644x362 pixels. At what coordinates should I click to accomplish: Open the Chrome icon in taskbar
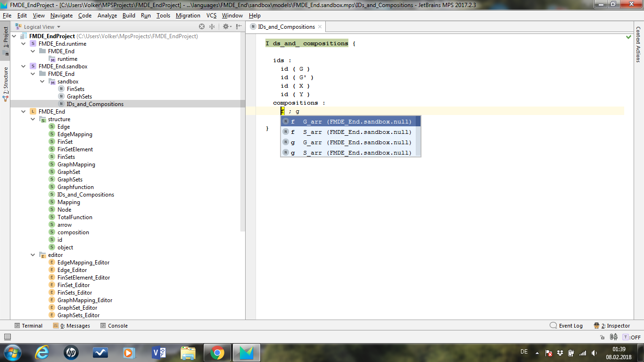tap(217, 352)
